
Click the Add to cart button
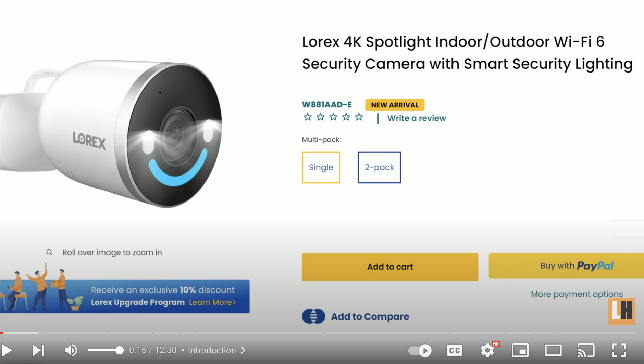click(x=390, y=267)
